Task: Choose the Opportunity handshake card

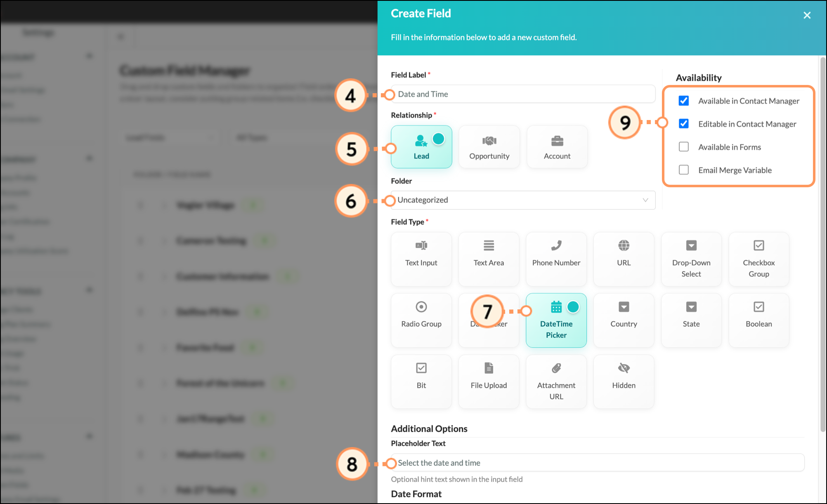Action: (489, 147)
